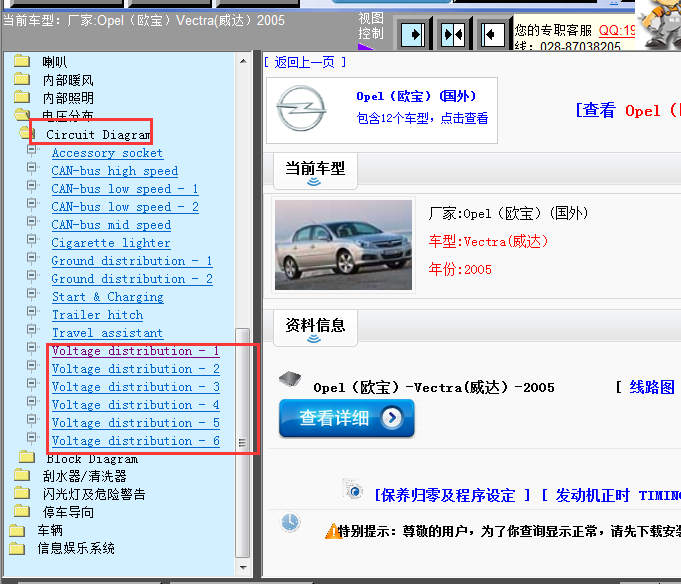This screenshot has width=681, height=584.
Task: Open the 喇叭 folder icon
Action: click(22, 61)
